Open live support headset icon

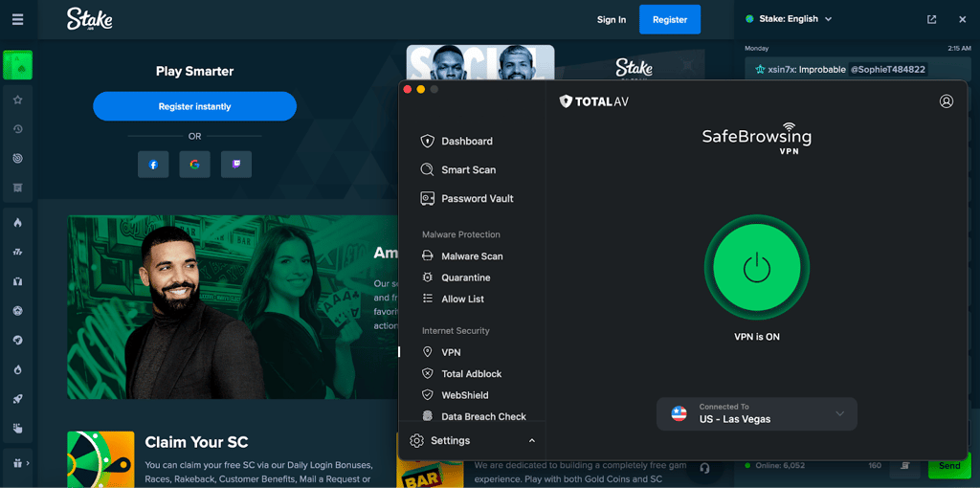click(x=705, y=467)
